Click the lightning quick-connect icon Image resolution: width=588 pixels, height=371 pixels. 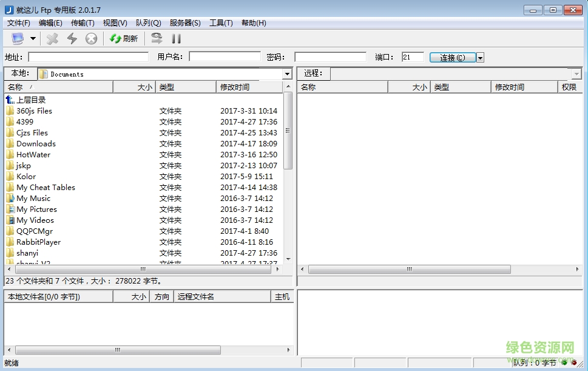pos(72,38)
